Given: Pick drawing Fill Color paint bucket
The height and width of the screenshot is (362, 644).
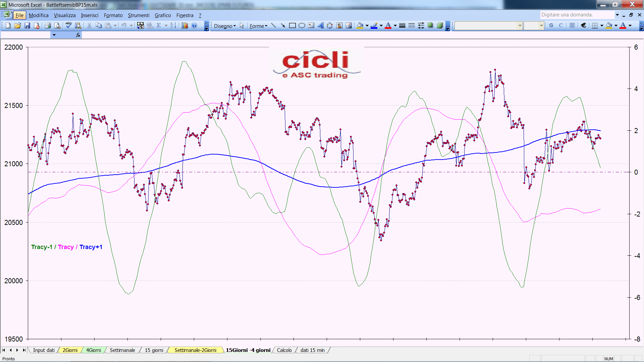Looking at the screenshot, I should [x=360, y=25].
